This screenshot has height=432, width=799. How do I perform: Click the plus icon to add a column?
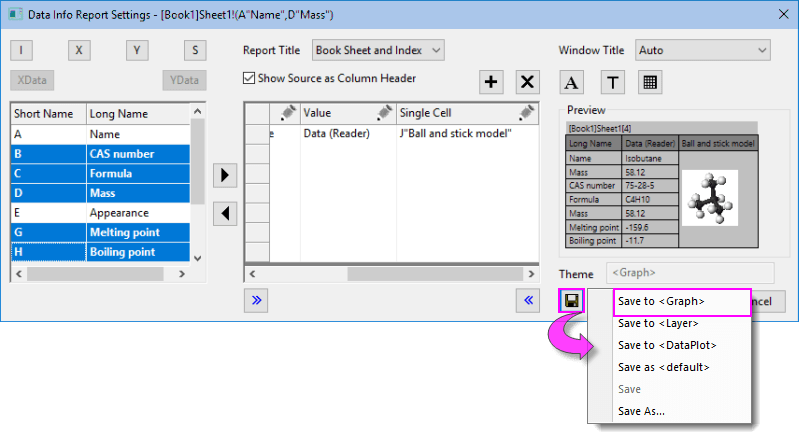(491, 82)
